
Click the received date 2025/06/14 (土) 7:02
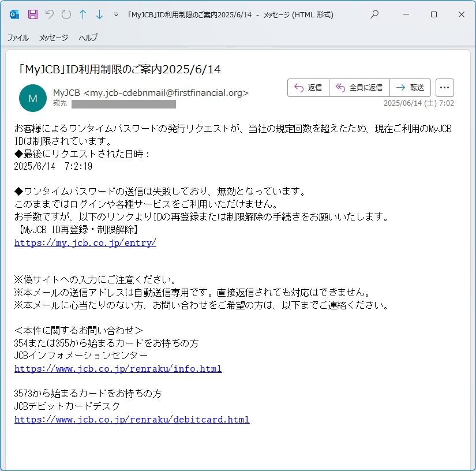pos(419,103)
